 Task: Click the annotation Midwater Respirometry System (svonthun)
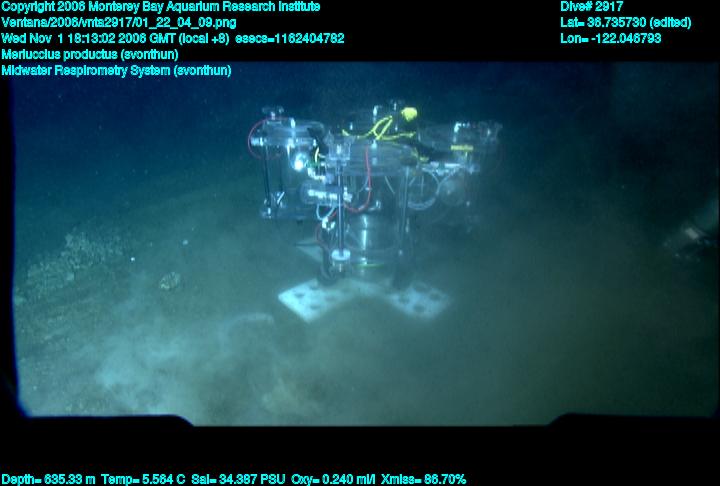(116, 70)
